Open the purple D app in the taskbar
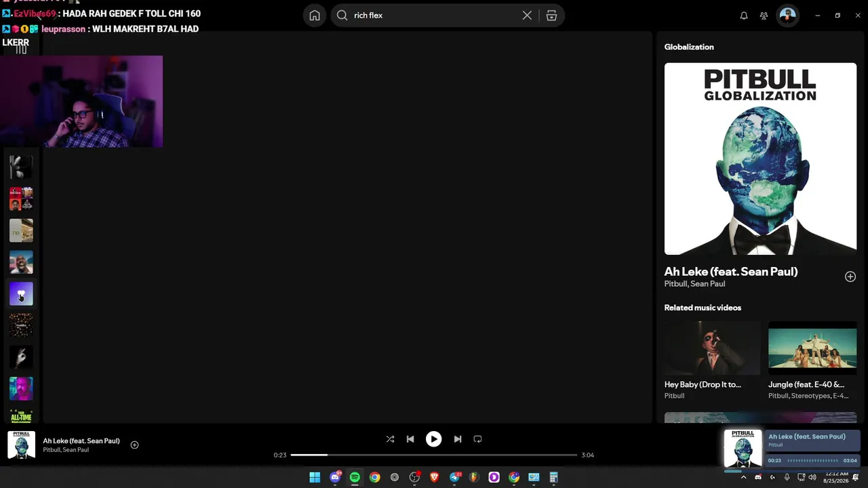Image resolution: width=868 pixels, height=488 pixels. coord(494,477)
